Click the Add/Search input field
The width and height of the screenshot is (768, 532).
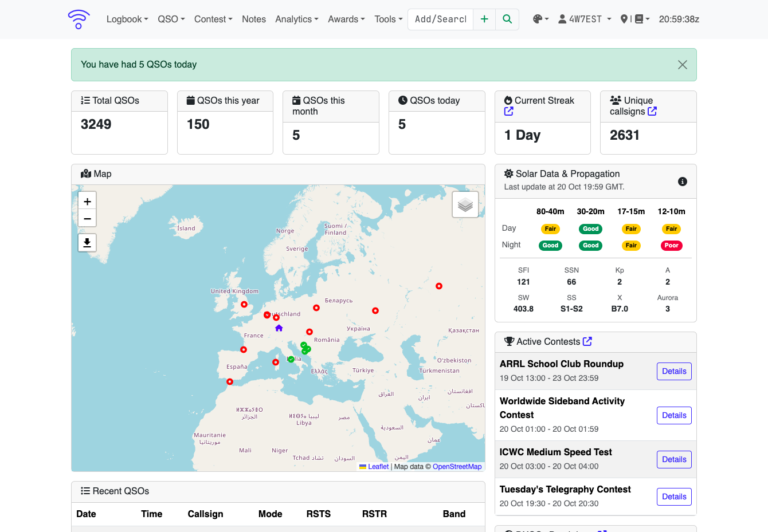tap(441, 19)
